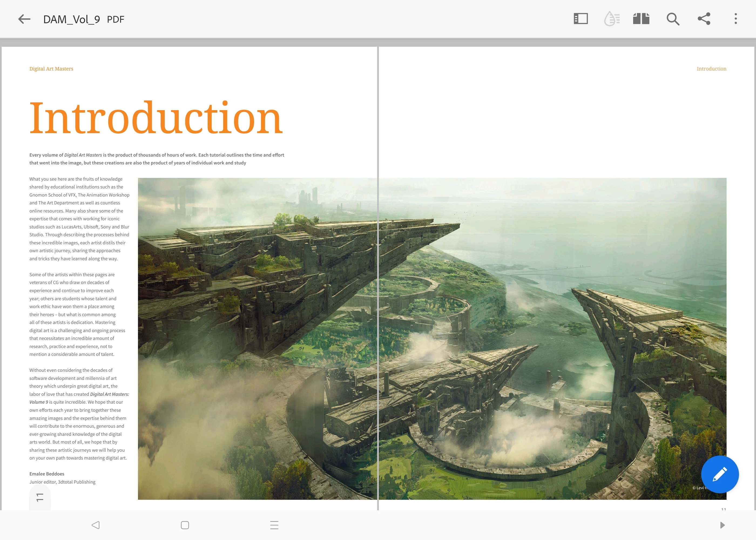
Task: Tap the bottom-right forward triangle arrow
Action: tap(722, 525)
